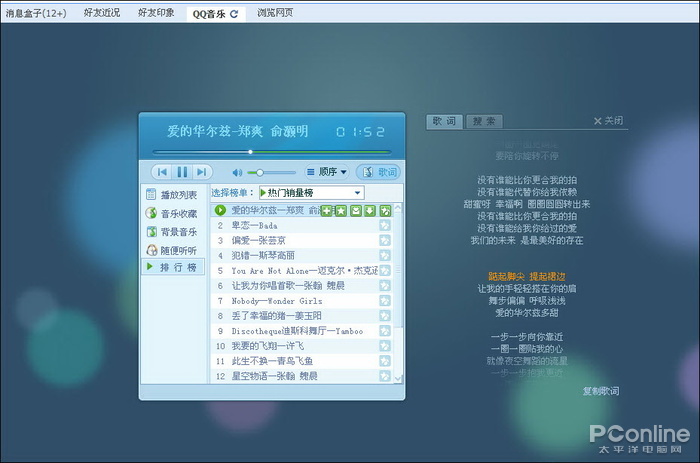Click the icon beside 偏爱—张芸京
This screenshot has width=700, height=463.
[385, 241]
